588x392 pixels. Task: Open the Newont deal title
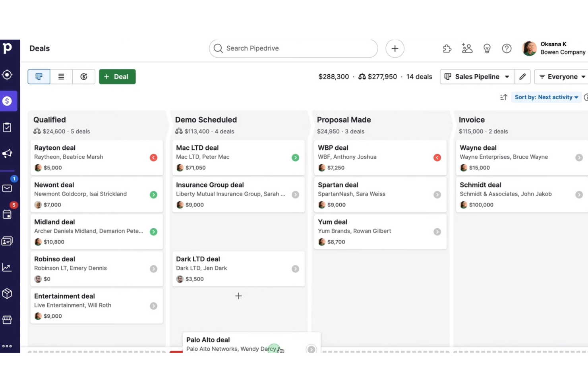coord(54,185)
